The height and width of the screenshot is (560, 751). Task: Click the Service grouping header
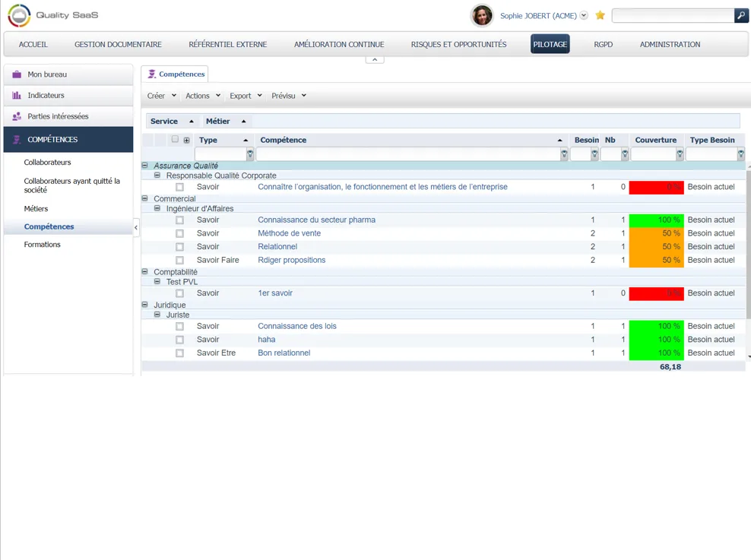click(x=172, y=121)
